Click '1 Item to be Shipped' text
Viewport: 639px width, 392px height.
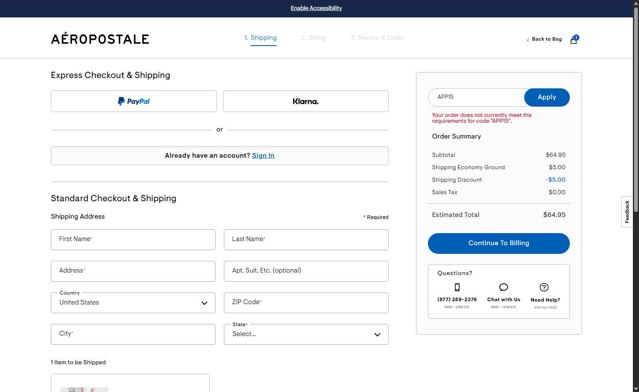78,362
